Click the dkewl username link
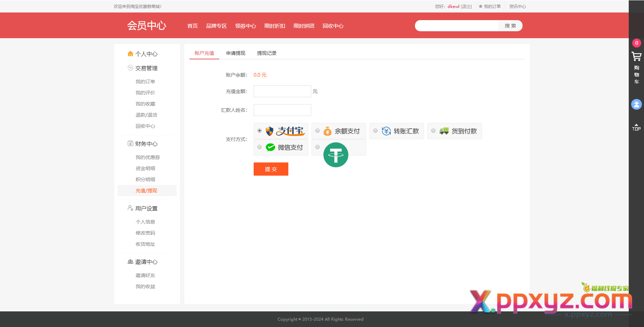Image resolution: width=644 pixels, height=327 pixels. click(x=454, y=6)
